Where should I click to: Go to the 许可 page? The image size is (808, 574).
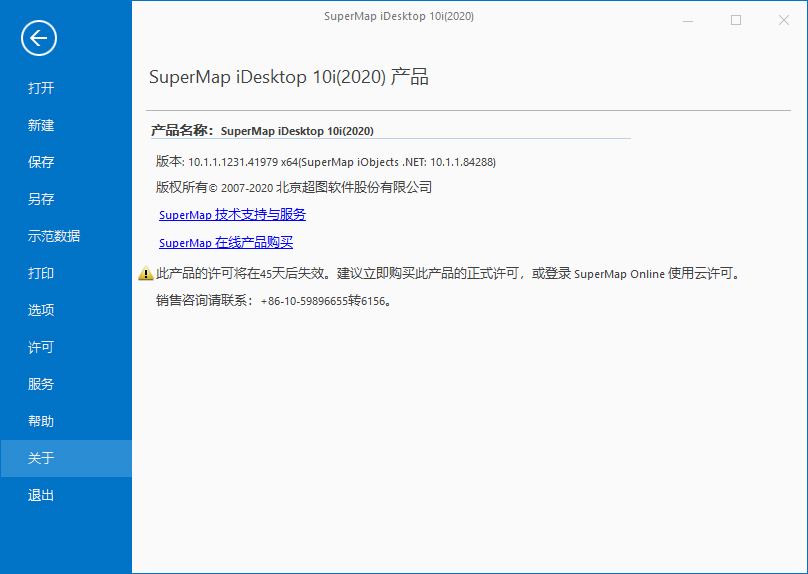click(41, 347)
